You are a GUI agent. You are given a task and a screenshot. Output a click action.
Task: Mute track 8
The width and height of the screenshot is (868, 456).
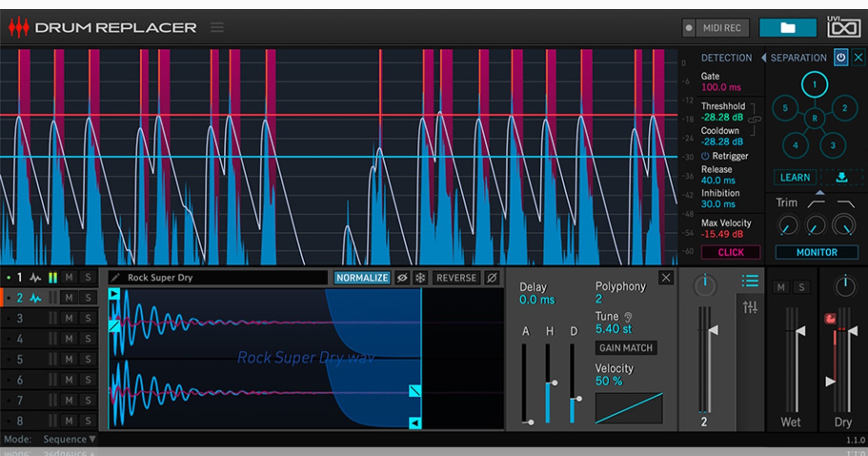coord(69,421)
